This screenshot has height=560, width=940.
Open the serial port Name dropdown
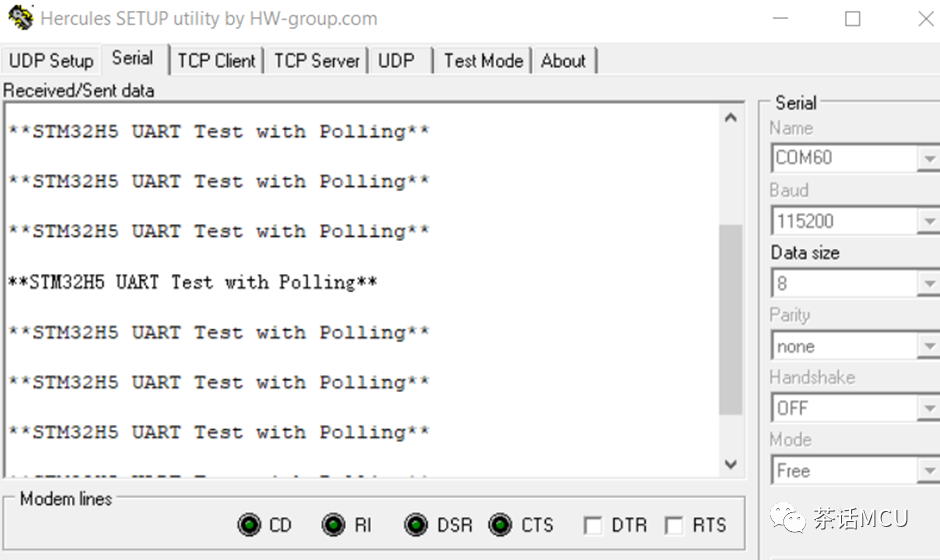pos(929,159)
